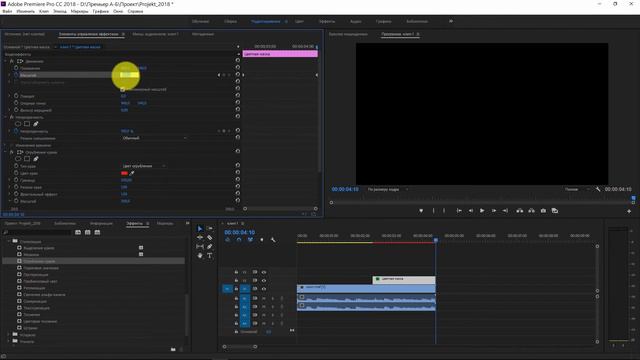
Task: Select the Соляризация effect in list
Action: (x=35, y=301)
